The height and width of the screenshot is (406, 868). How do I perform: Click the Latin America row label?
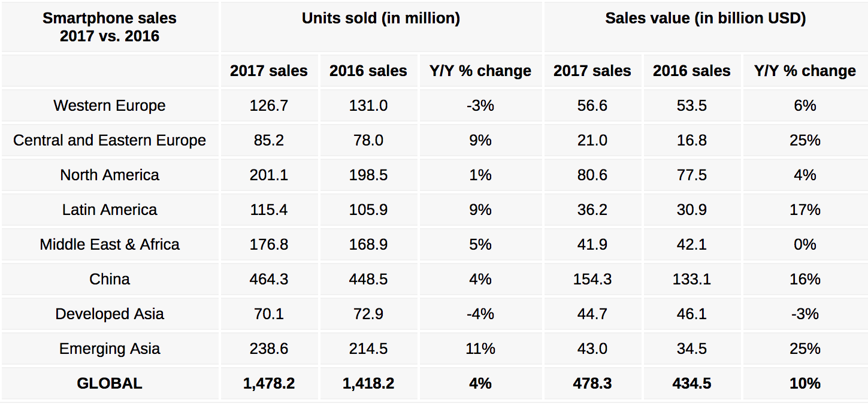[110, 210]
